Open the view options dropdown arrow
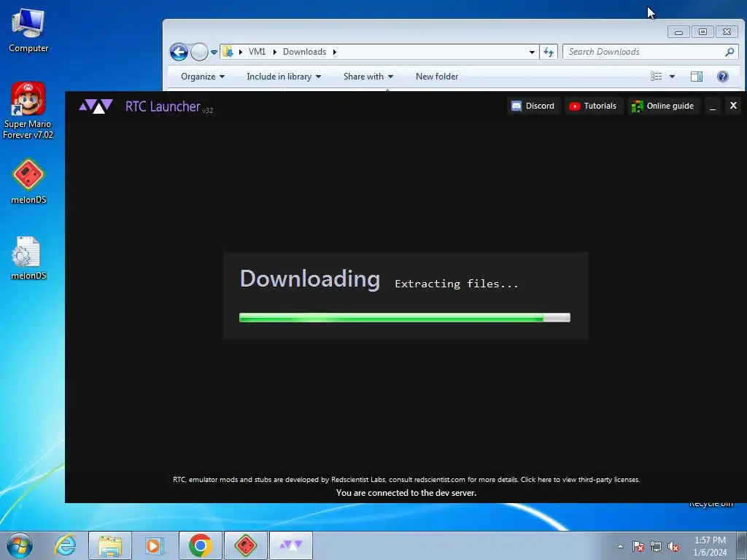Screen dimensions: 747x560 click(x=672, y=76)
